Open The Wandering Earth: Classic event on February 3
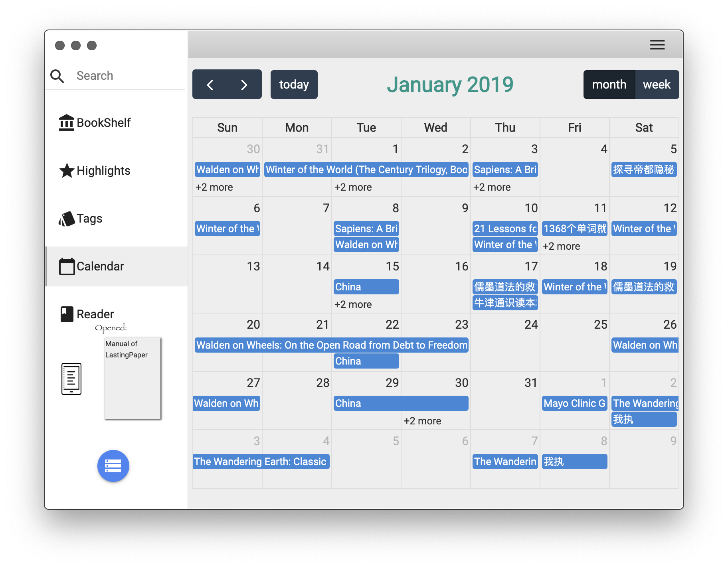This screenshot has height=568, width=728. (x=261, y=461)
